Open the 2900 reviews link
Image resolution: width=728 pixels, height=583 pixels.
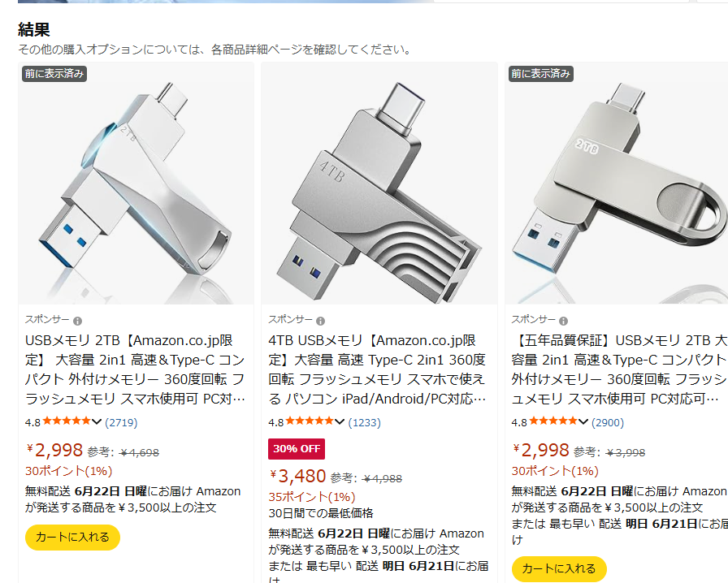pyautogui.click(x=608, y=422)
